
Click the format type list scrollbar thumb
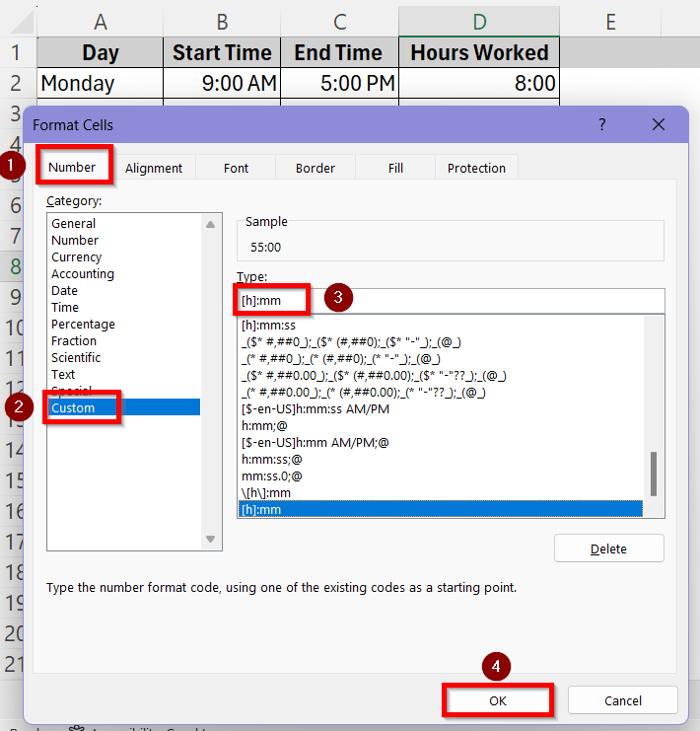[654, 474]
